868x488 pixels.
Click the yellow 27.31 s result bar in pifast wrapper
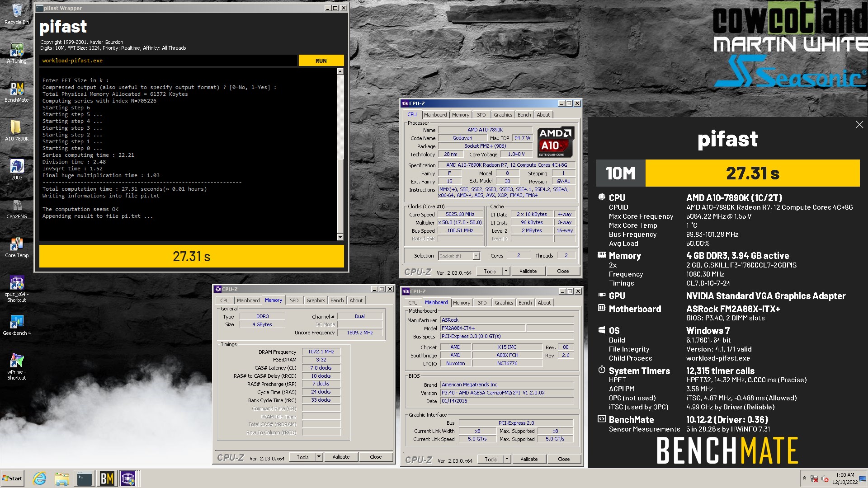192,256
